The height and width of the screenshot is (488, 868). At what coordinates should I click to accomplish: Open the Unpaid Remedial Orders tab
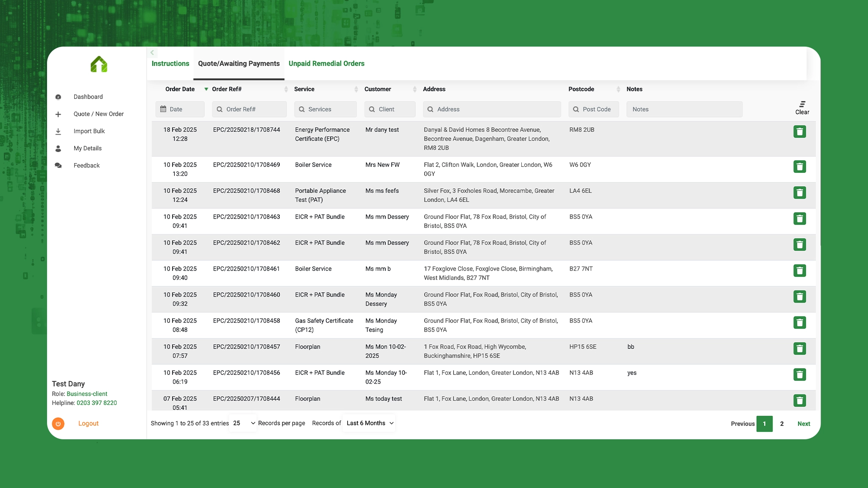pyautogui.click(x=326, y=64)
